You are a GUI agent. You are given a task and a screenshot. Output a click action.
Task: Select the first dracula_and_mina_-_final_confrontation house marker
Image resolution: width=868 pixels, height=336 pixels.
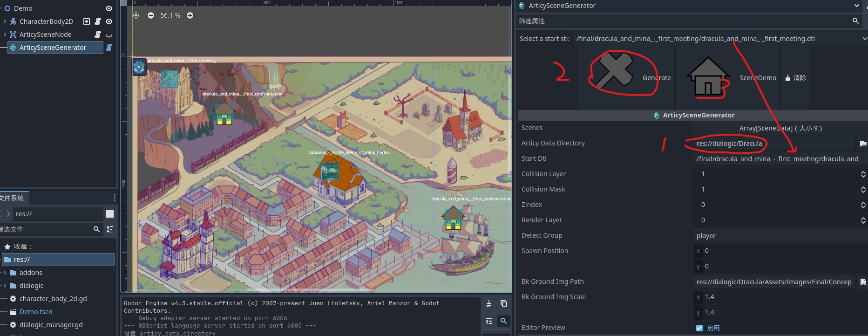point(224,113)
